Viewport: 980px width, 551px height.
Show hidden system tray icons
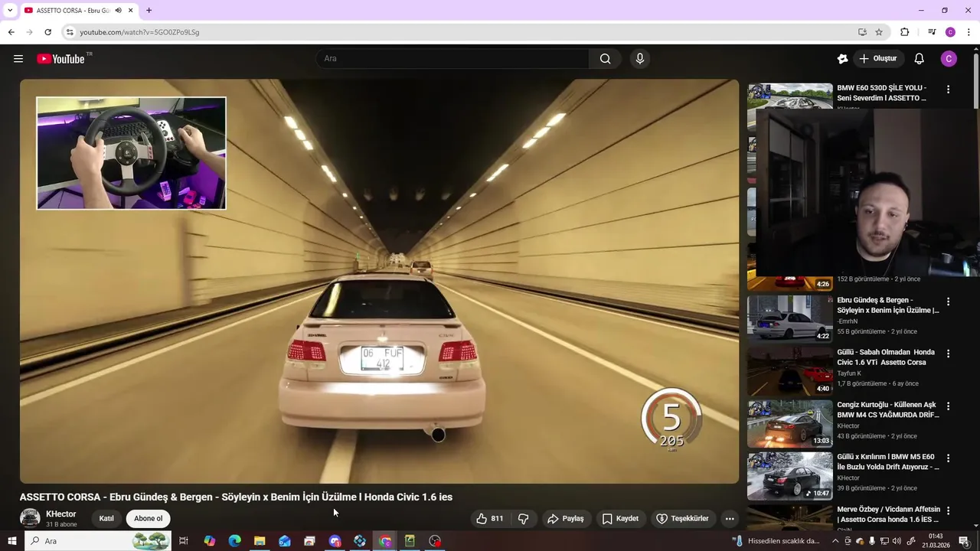click(835, 541)
